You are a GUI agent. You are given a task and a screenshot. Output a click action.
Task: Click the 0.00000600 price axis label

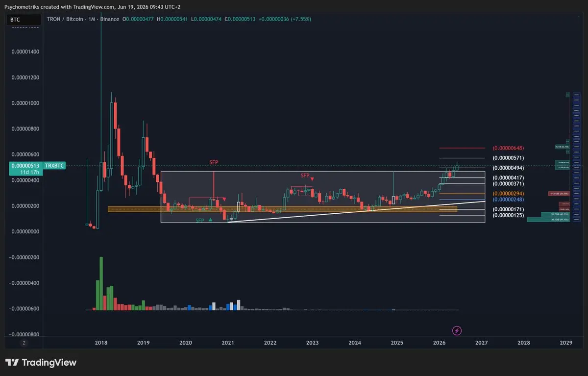click(x=25, y=154)
